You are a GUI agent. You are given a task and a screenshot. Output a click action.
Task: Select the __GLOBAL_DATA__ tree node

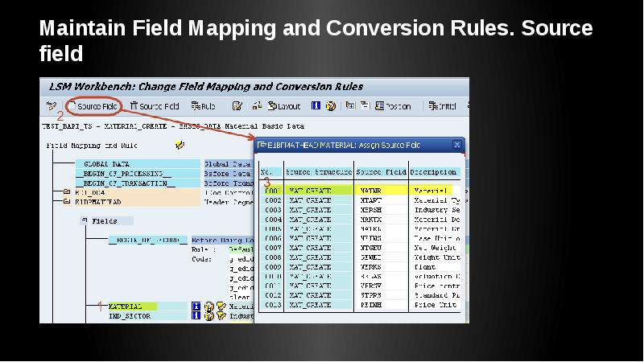[138, 164]
